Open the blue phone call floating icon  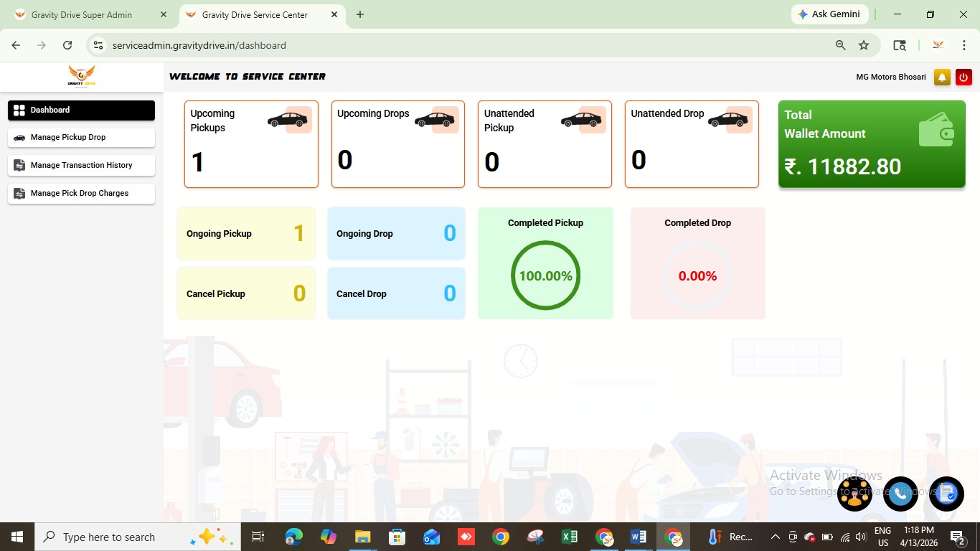pos(900,494)
